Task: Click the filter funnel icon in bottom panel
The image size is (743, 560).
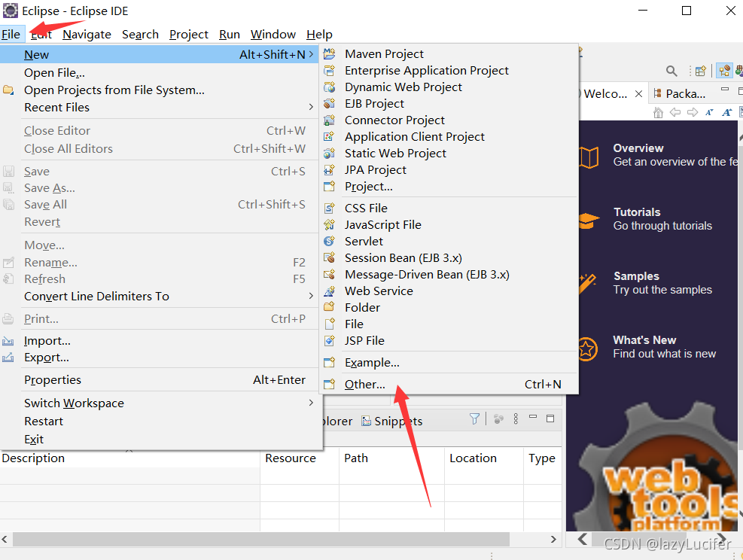Action: tap(474, 418)
